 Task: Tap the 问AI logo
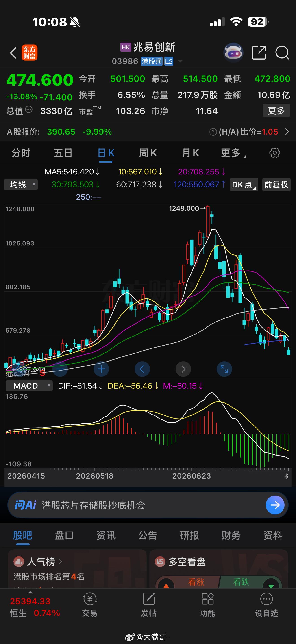26,505
